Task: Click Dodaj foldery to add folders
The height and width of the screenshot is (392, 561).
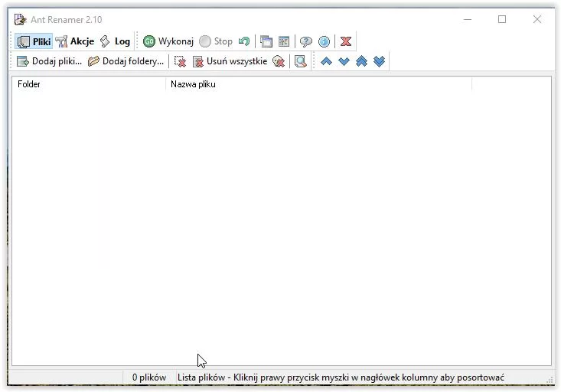Action: pyautogui.click(x=126, y=61)
